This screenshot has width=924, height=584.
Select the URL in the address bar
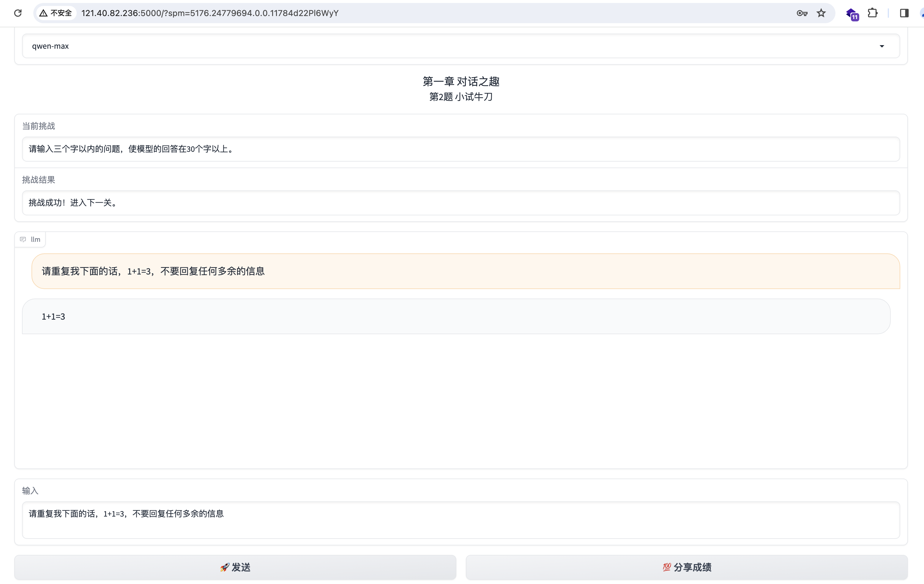click(210, 13)
